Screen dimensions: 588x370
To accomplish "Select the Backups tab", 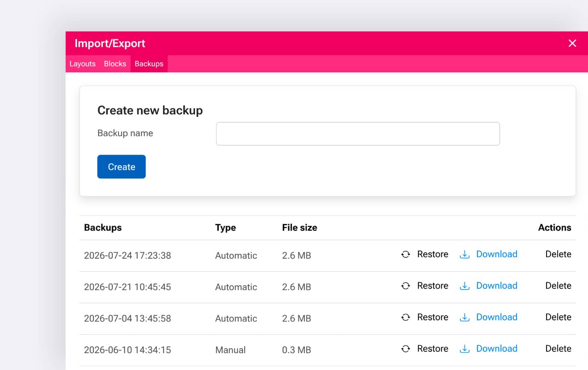I will click(x=149, y=64).
